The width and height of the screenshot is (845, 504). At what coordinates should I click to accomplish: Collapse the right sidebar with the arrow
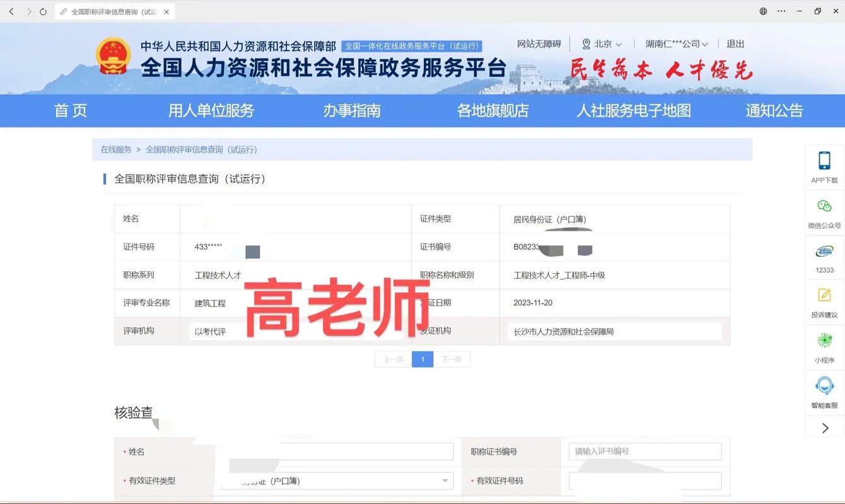824,428
